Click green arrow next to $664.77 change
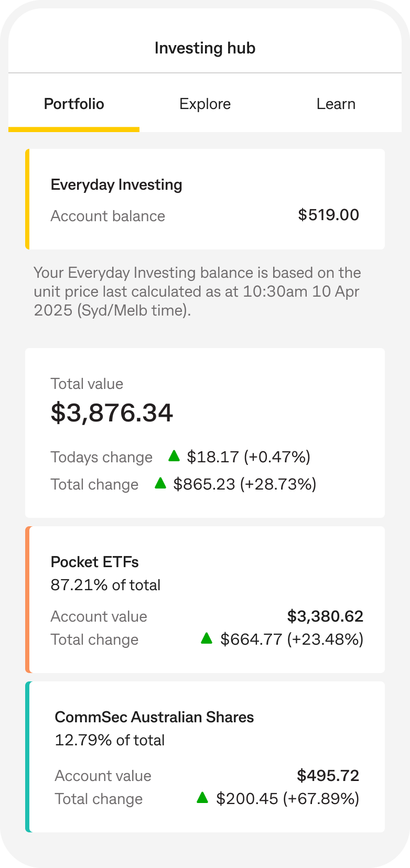This screenshot has height=868, width=410. (207, 638)
